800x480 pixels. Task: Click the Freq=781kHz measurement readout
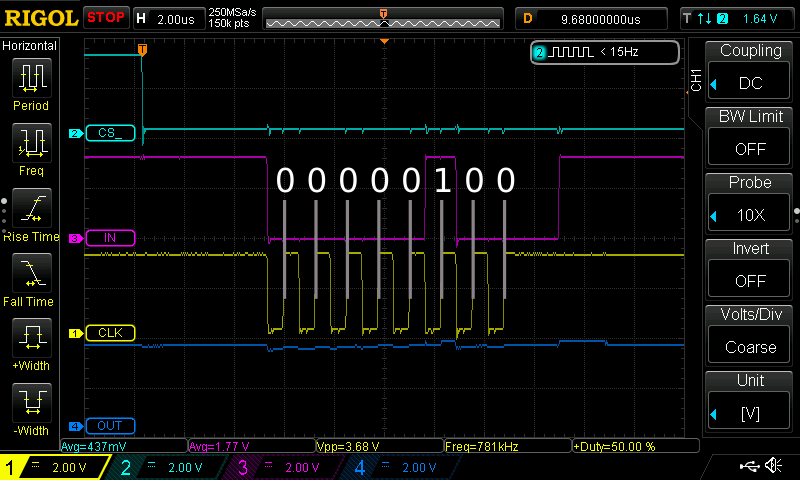(x=508, y=446)
